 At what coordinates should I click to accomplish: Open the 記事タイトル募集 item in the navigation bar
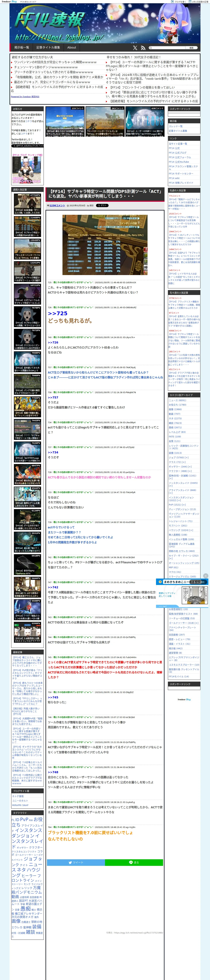pyautogui.click(x=48, y=48)
